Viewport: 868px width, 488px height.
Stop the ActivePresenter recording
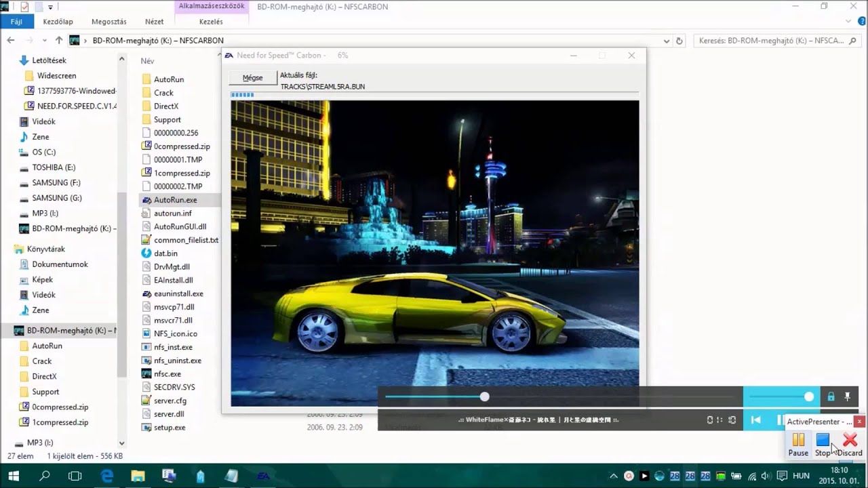823,444
